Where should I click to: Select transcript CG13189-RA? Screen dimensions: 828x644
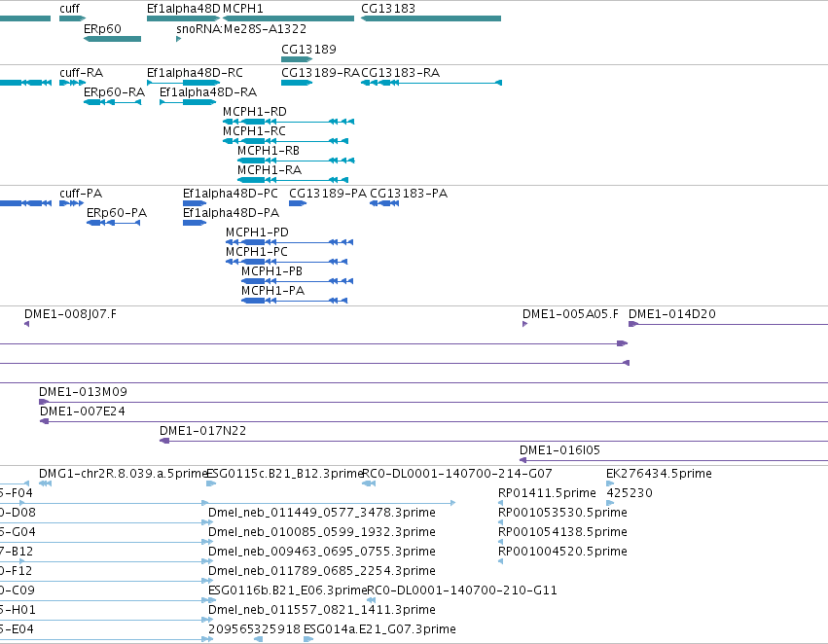pos(297,83)
